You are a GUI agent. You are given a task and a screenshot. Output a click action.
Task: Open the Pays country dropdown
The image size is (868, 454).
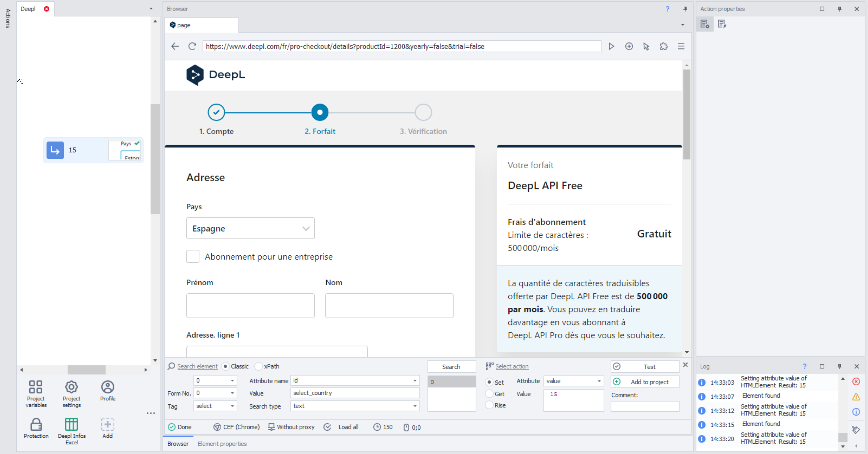pos(250,228)
